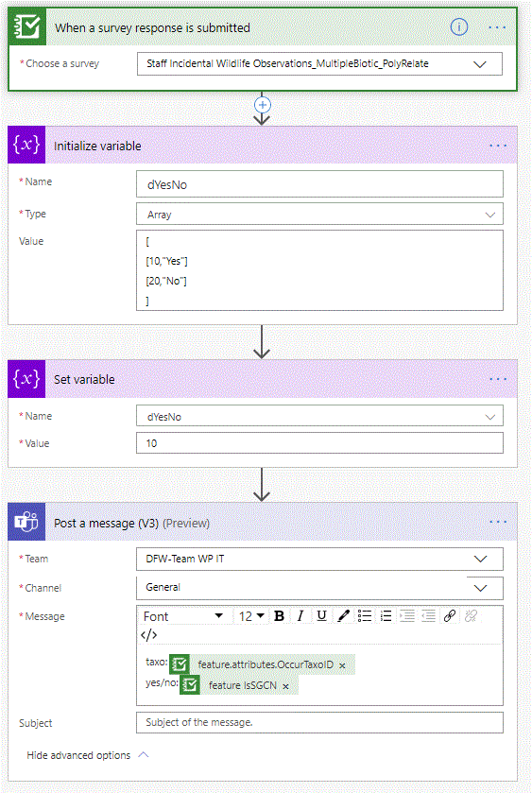Insert a link in the message
The width and height of the screenshot is (532, 793).
click(x=450, y=616)
